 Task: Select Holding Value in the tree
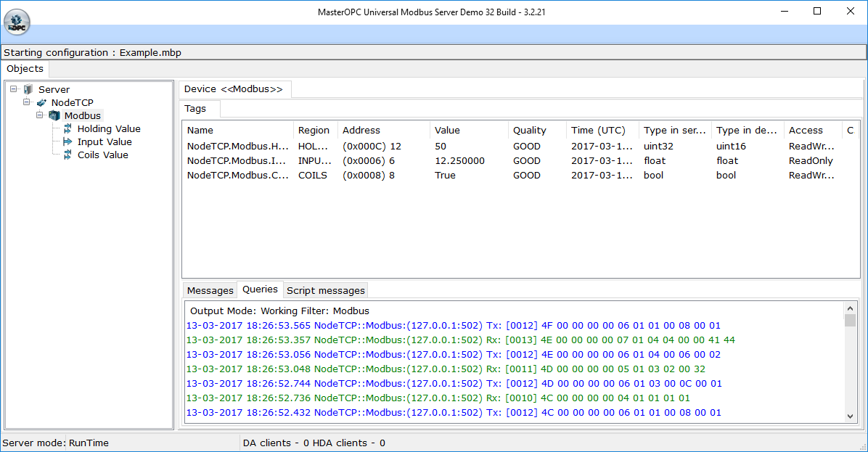pos(109,128)
